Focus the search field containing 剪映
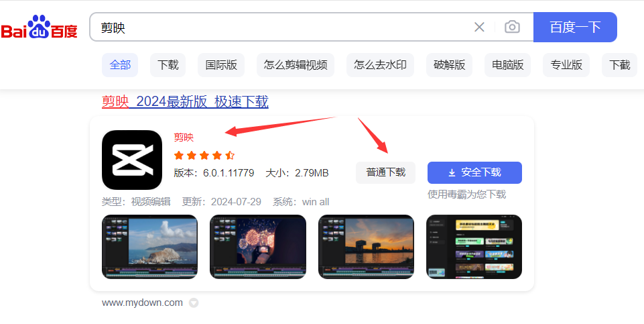This screenshot has height=324, width=644. pyautogui.click(x=281, y=28)
